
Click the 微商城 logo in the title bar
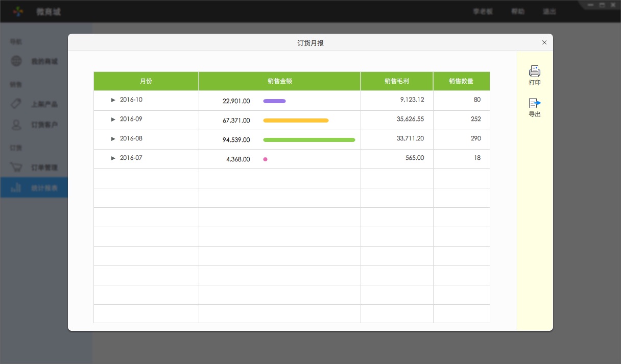pyautogui.click(x=18, y=11)
